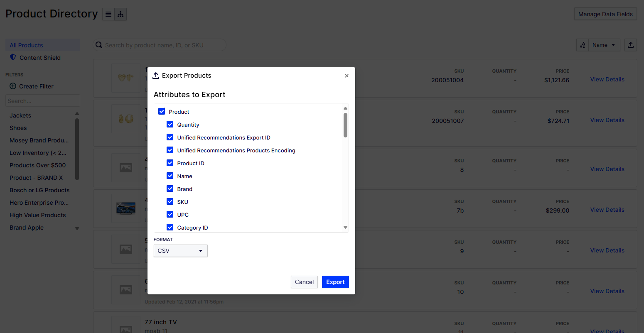Switch to list view icon
This screenshot has height=333, width=644.
[108, 14]
